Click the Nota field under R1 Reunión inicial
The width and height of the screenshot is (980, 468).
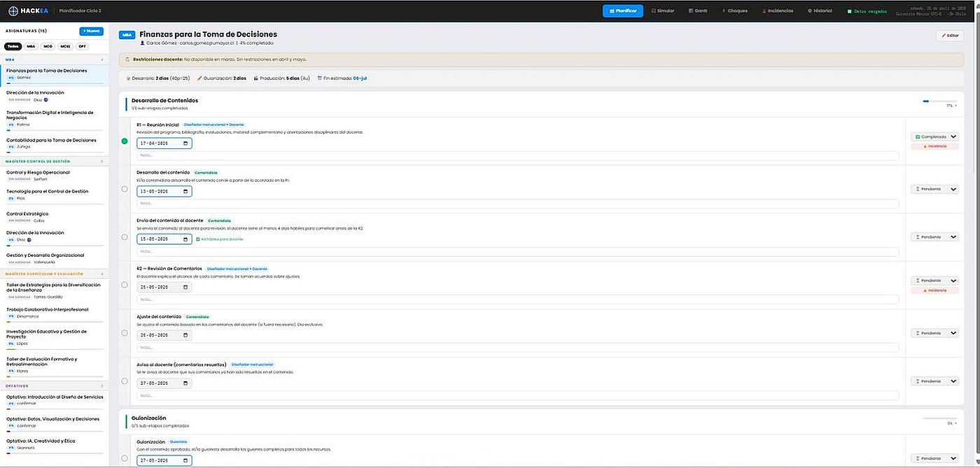(517, 155)
